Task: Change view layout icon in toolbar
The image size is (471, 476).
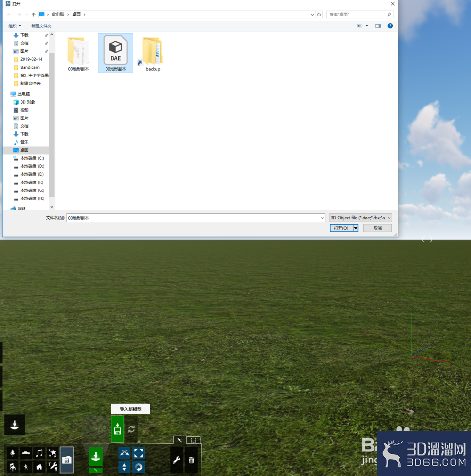Action: [x=360, y=26]
